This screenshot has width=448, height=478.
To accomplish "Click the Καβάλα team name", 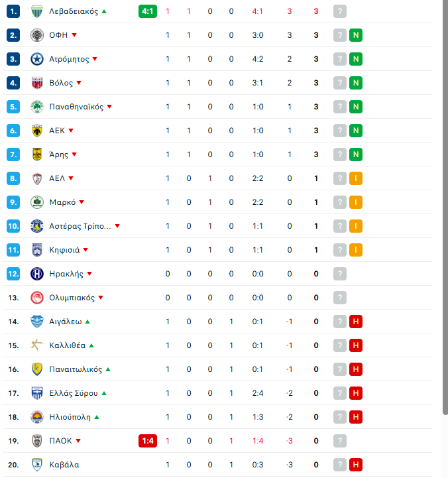I will coord(64,465).
